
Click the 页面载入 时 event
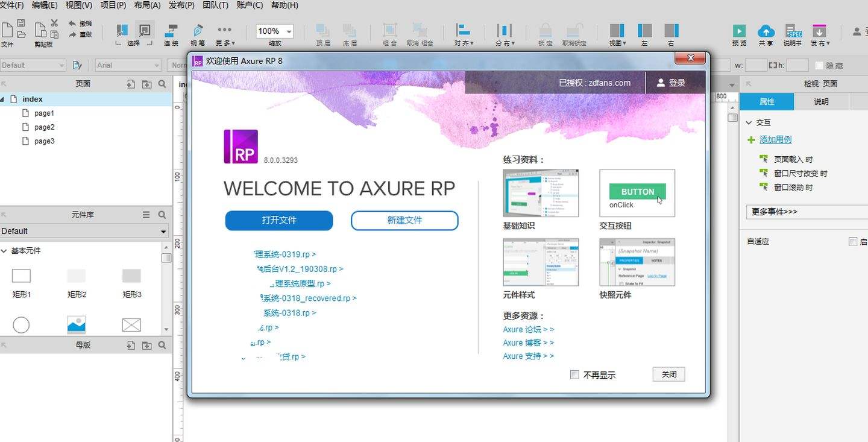793,159
